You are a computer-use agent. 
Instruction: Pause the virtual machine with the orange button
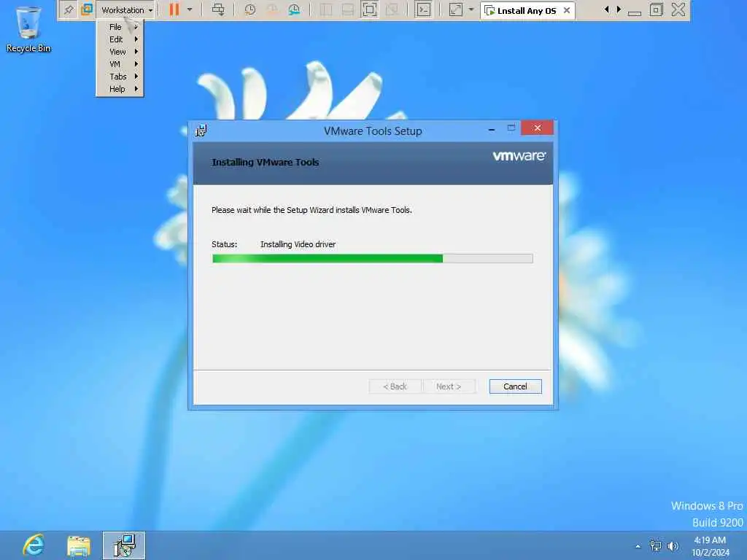[x=174, y=9]
